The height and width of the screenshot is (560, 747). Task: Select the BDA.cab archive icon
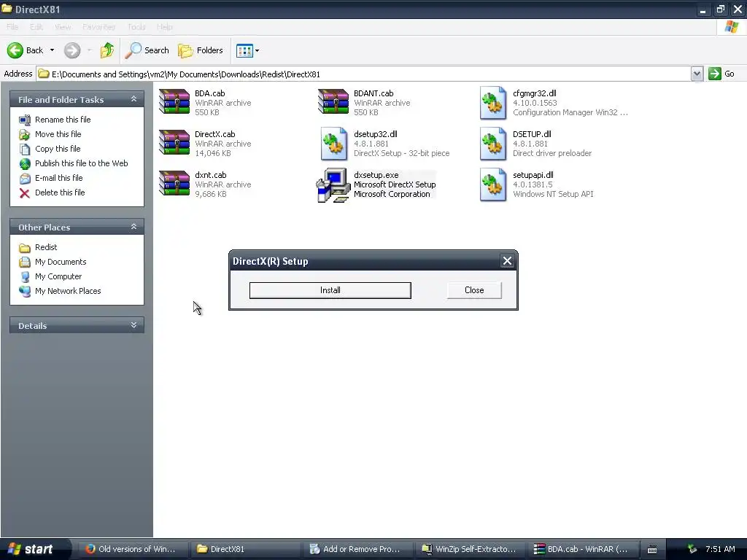(x=174, y=102)
